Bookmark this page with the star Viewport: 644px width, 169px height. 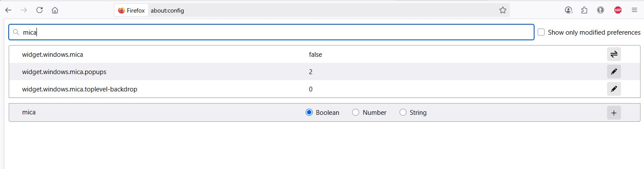tap(503, 10)
